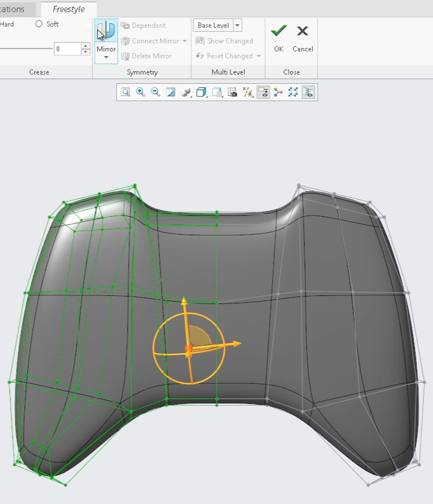
Task: Click the camera snapshot table icon
Action: click(x=232, y=92)
